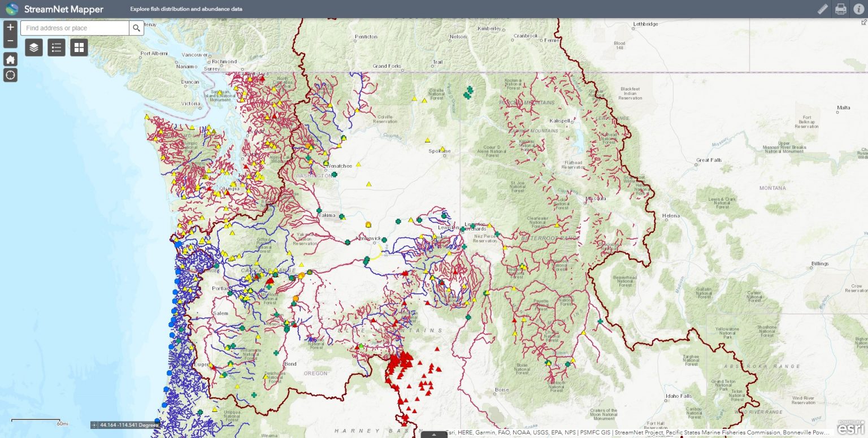This screenshot has width=868, height=438.
Task: Open the Legend widget
Action: 57,47
